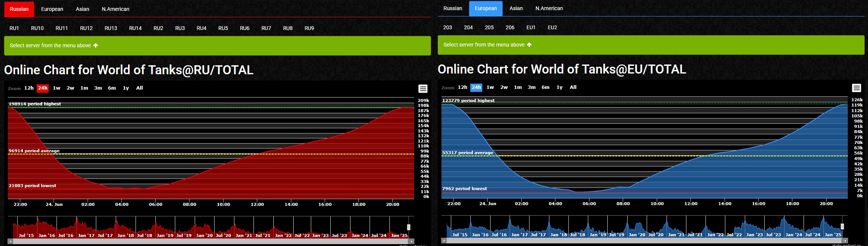Select the Russian tab in the right panel

click(453, 8)
